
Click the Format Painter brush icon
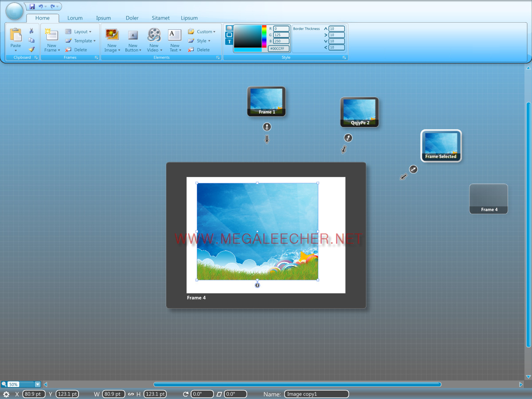pyautogui.click(x=31, y=49)
